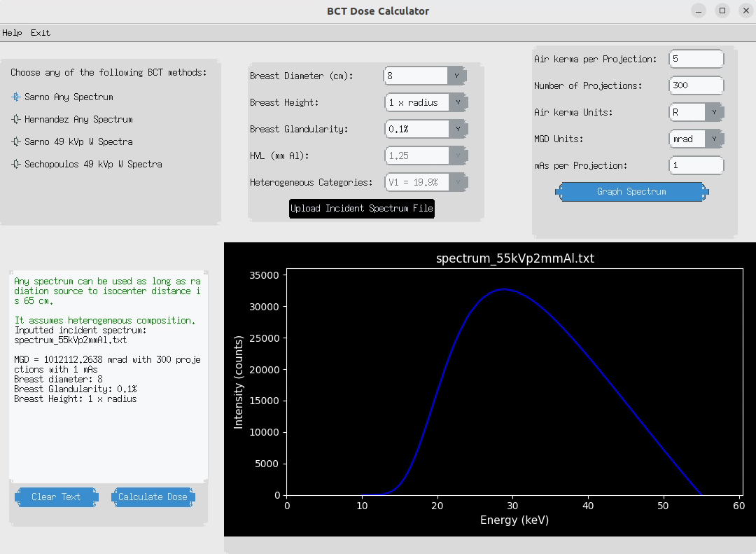Select Sarno 49 kVp W Spectra
Screen dimensions: 756x554
17,142
